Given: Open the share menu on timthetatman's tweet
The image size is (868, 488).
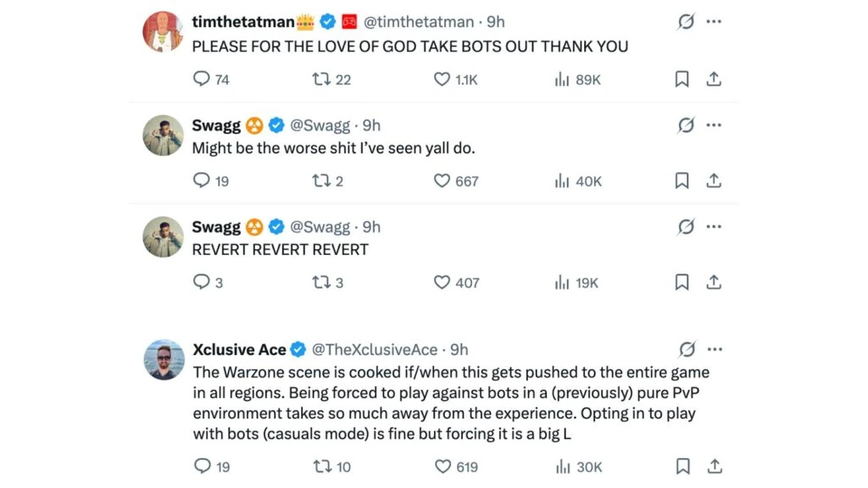Looking at the screenshot, I should (x=714, y=79).
